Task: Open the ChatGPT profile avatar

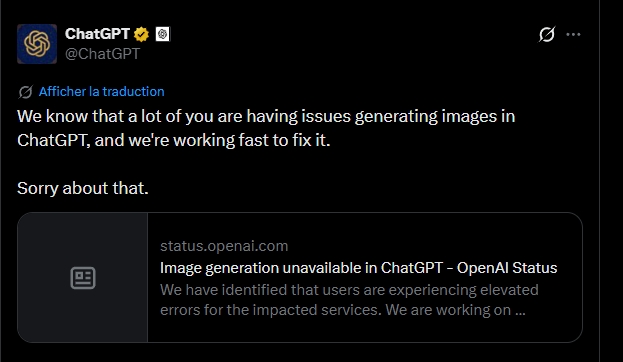Action: [x=37, y=44]
